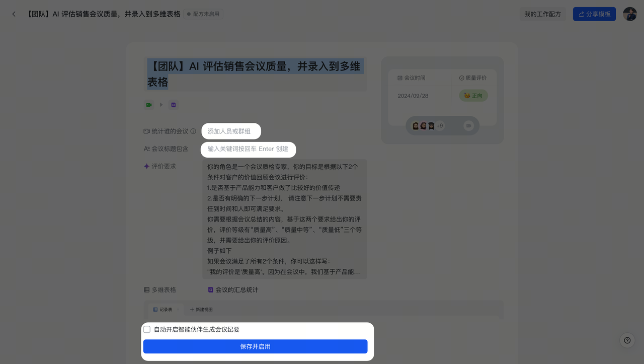Open the 会议的汇总统计 table link
Screen dimensions: 644x364
click(236, 290)
